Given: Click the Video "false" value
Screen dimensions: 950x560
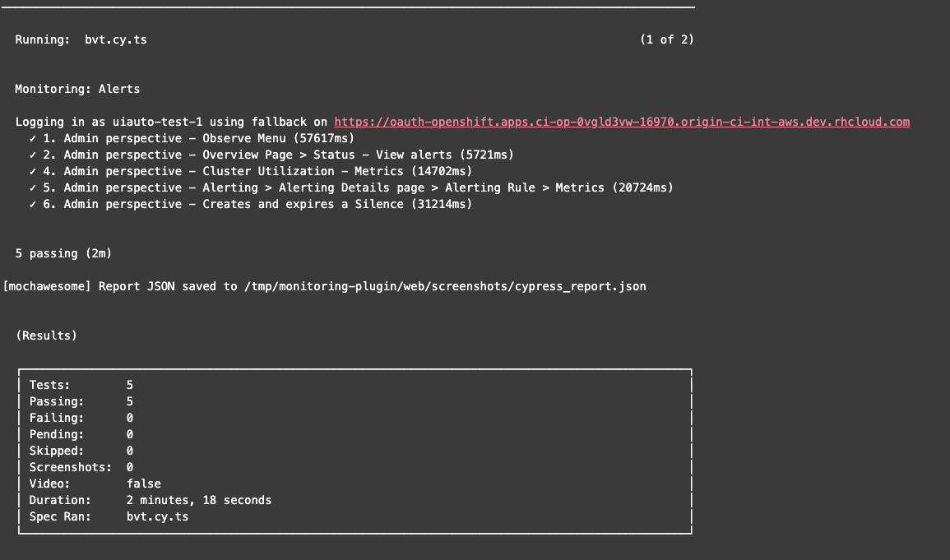Looking at the screenshot, I should [x=144, y=484].
